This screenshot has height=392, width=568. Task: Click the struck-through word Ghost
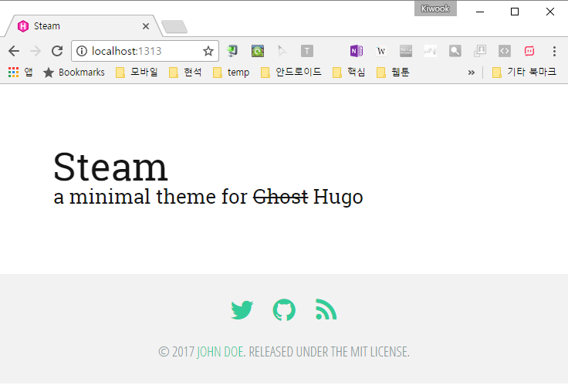pos(280,197)
